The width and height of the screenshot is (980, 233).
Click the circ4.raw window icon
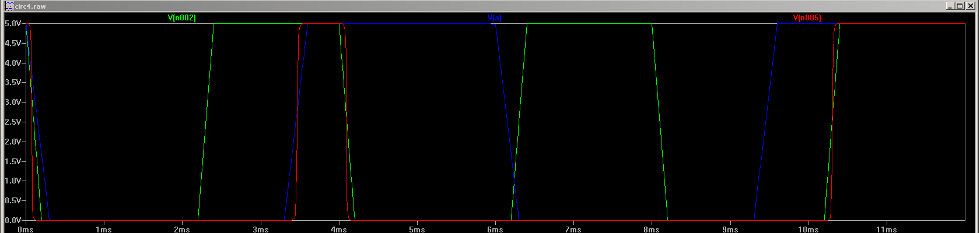click(9, 6)
